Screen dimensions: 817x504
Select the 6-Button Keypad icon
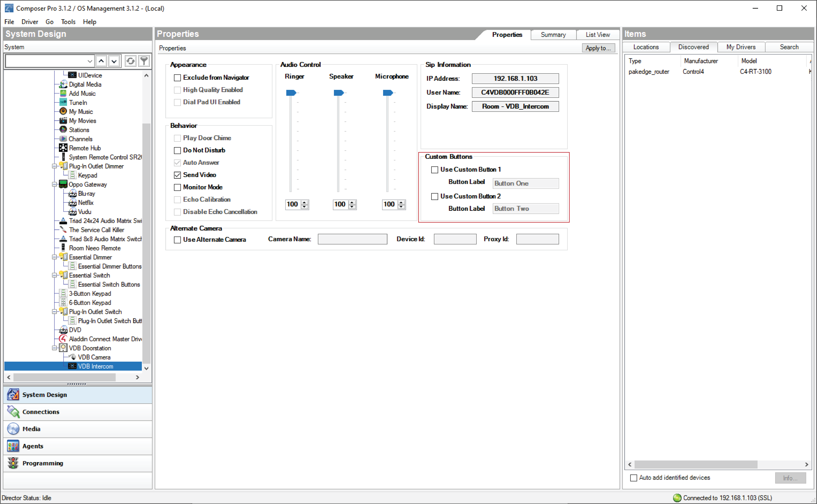[63, 302]
